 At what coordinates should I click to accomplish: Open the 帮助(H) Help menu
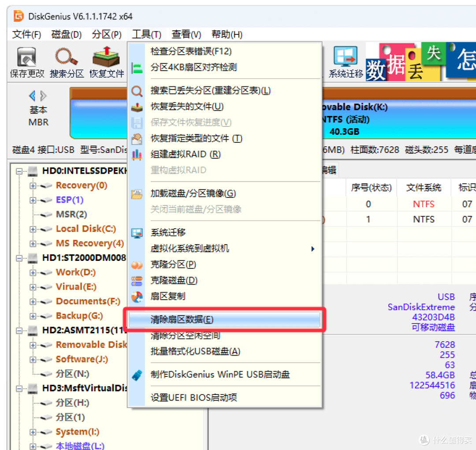pos(227,34)
